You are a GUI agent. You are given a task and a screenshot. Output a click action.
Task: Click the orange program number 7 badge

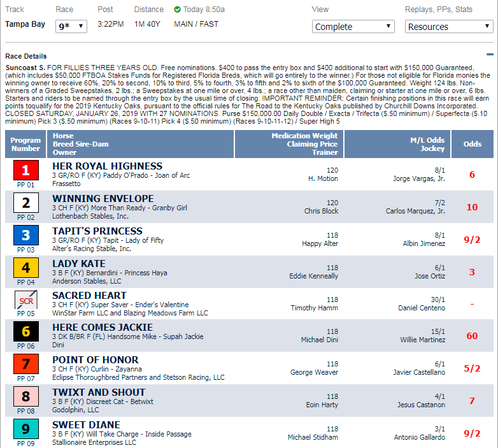click(26, 365)
